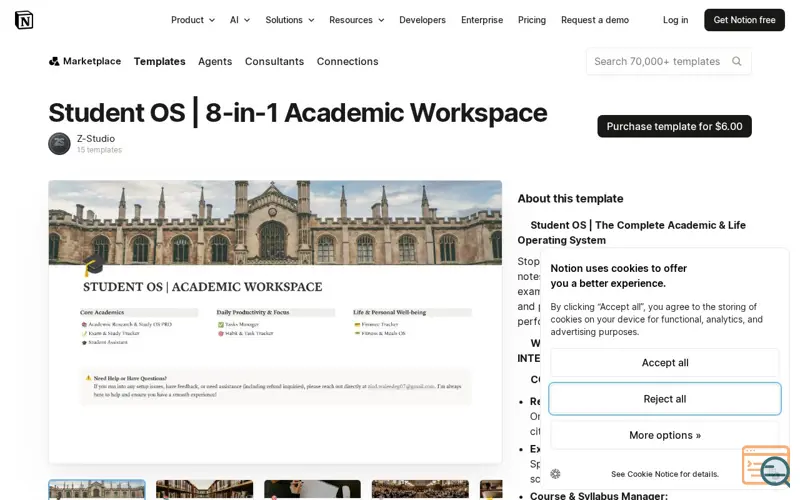Click Request a demo
The height and width of the screenshot is (500, 800).
click(x=595, y=20)
